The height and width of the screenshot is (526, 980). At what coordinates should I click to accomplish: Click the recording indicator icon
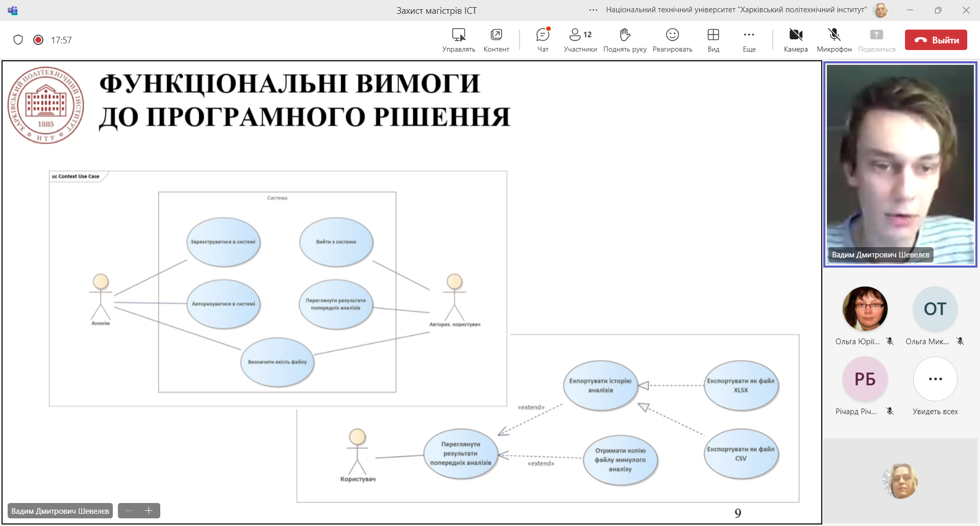(x=38, y=40)
